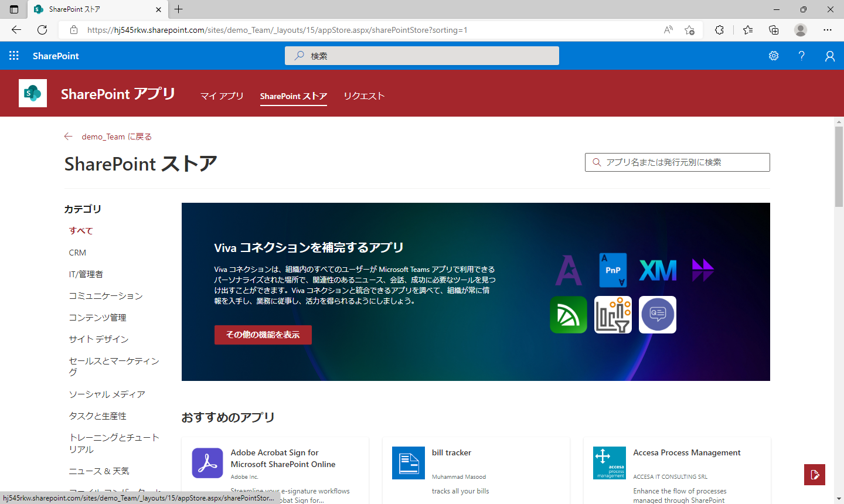Click the Adobe Acrobat Sign app icon

[x=207, y=463]
